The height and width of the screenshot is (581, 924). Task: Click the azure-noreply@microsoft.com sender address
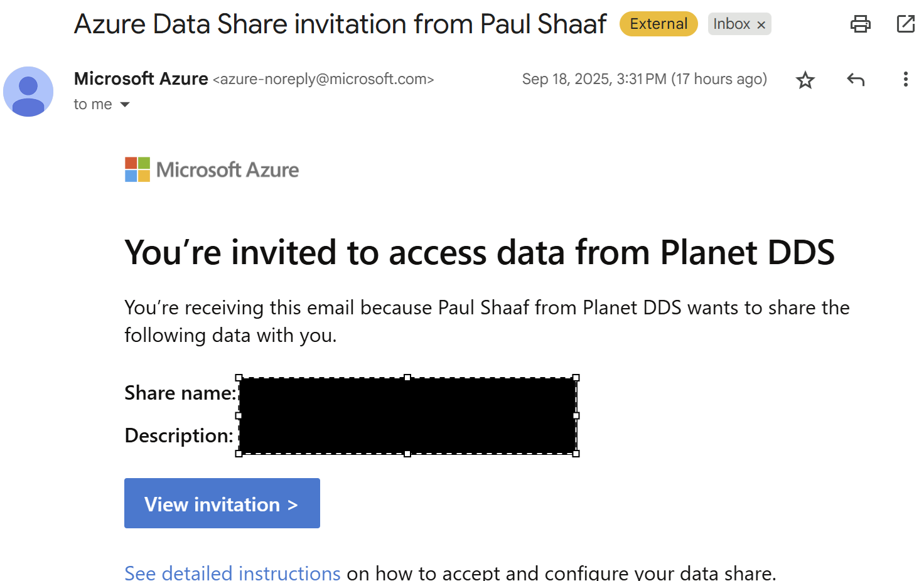click(x=323, y=79)
